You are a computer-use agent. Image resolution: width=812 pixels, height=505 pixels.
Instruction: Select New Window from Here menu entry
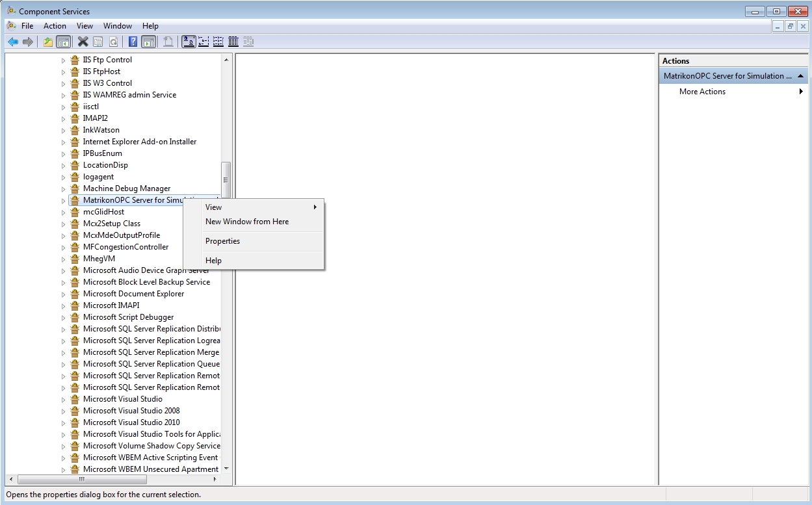point(246,222)
